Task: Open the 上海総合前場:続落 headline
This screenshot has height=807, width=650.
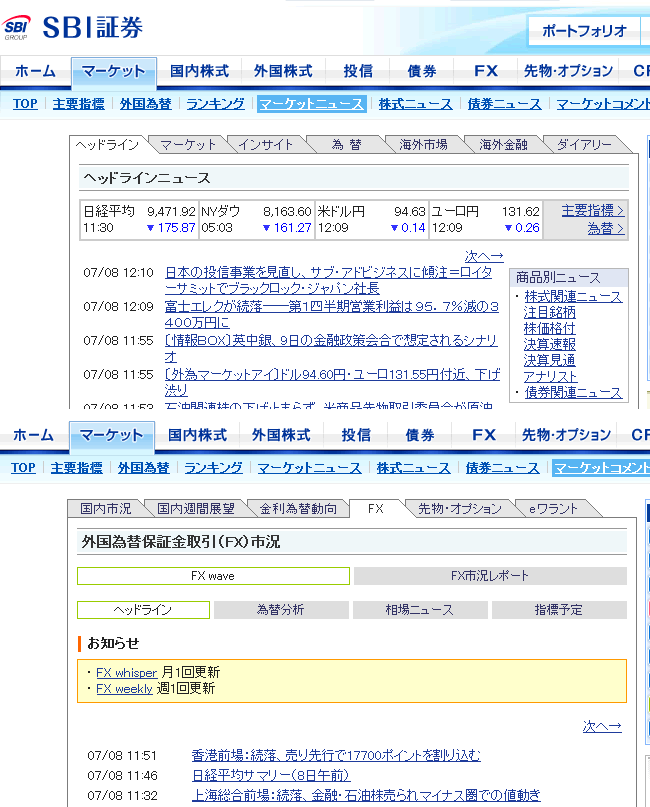Action: (x=366, y=796)
